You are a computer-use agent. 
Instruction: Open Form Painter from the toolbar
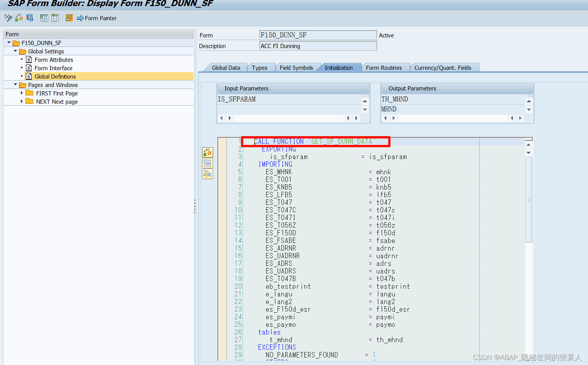coord(97,18)
